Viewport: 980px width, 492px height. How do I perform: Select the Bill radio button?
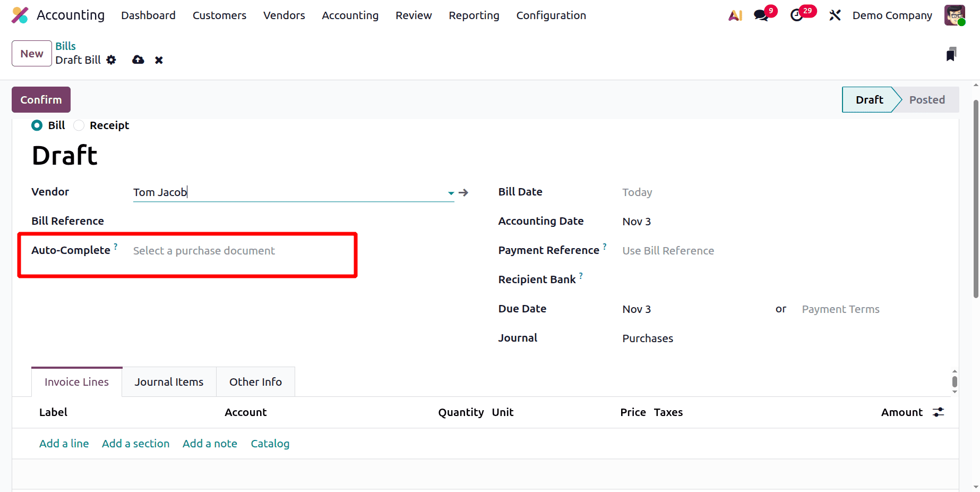pos(37,125)
